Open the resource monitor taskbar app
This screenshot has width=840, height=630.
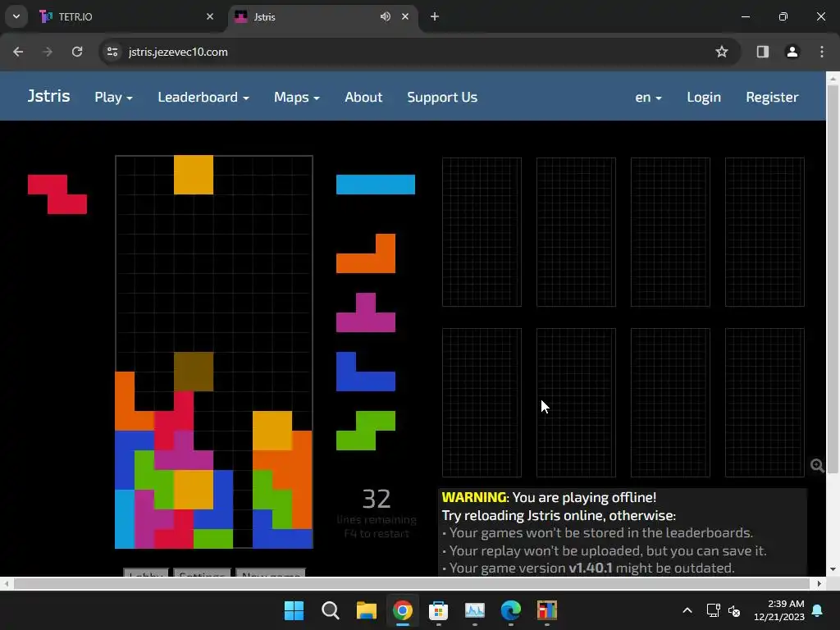point(475,610)
